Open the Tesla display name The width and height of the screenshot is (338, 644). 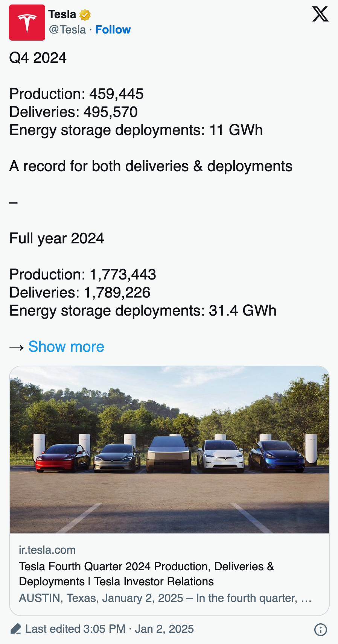point(62,14)
